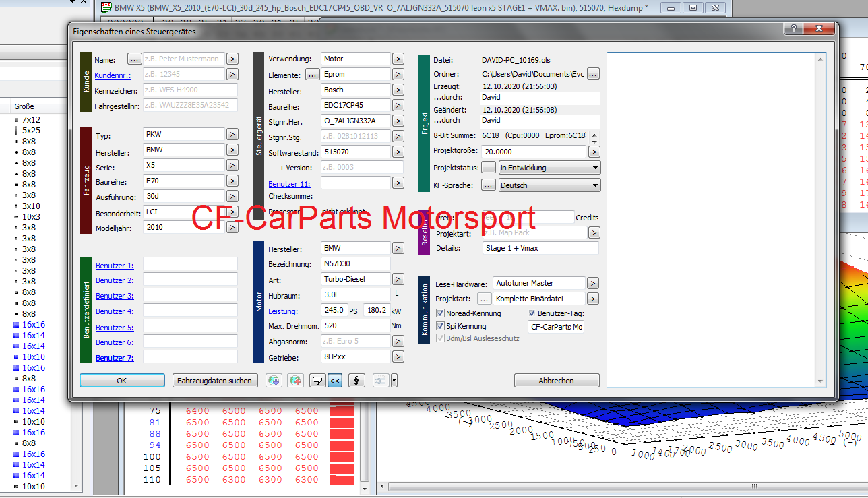Click the Kennzeichen input field
Screen dimensions: 868x498
[x=190, y=90]
